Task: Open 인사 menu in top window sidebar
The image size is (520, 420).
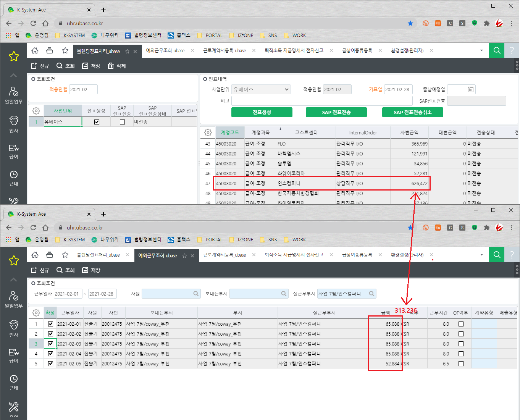Action: click(x=14, y=124)
